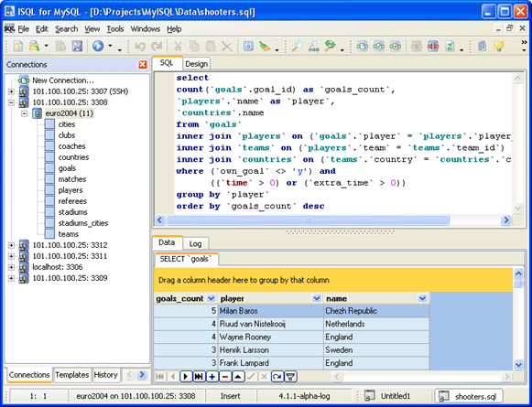
Task: Go to next record in data navigator
Action: [186, 377]
